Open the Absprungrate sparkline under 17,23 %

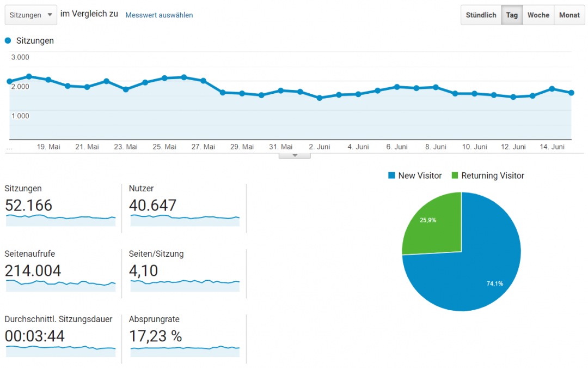[185, 351]
